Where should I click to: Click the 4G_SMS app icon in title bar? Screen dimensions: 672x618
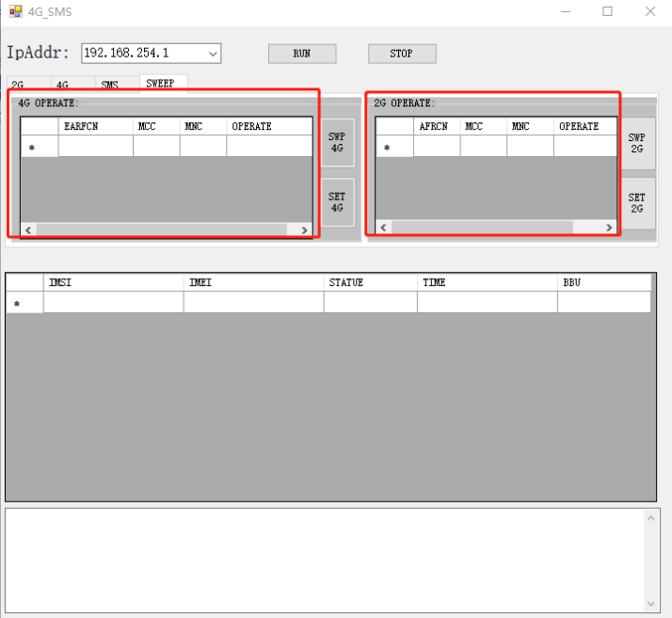pos(16,12)
